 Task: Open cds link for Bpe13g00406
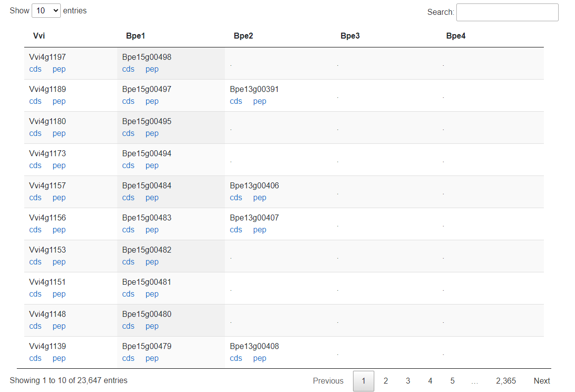(236, 198)
